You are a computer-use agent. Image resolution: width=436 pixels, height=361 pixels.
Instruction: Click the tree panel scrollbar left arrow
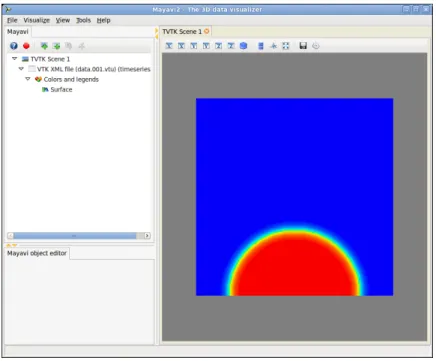pos(10,236)
